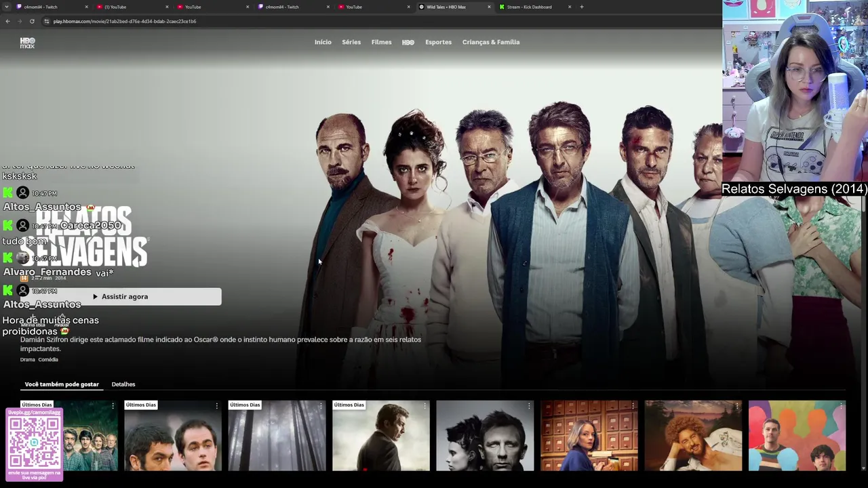Open the foggy forest movie card

pos(277,435)
